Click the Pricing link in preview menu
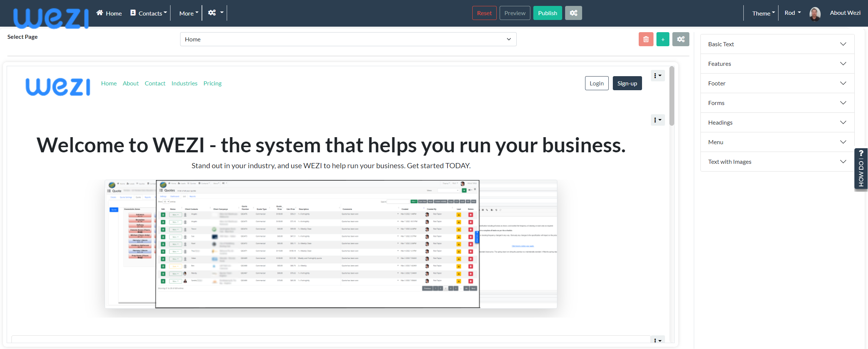This screenshot has width=868, height=349. coord(212,84)
